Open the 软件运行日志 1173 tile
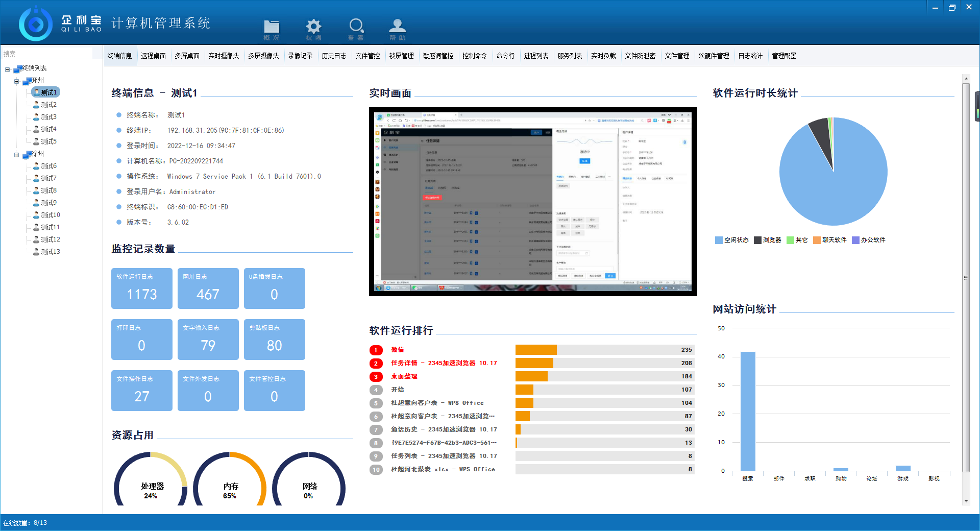980x531 pixels. (142, 288)
